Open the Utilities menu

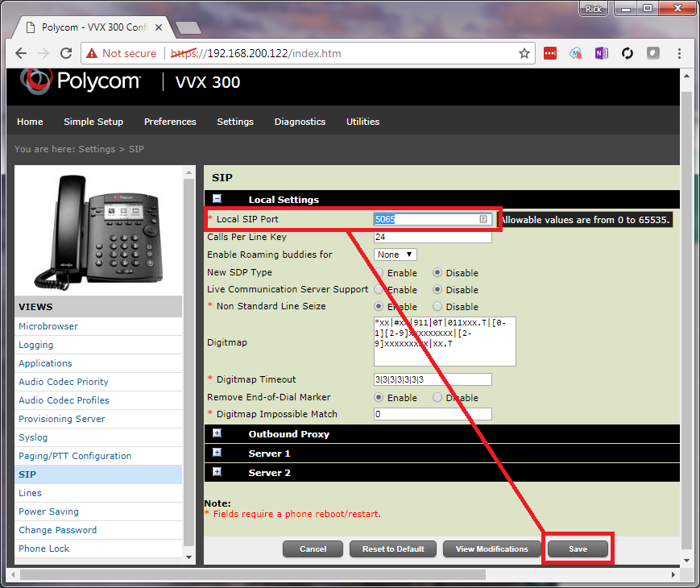(x=363, y=122)
